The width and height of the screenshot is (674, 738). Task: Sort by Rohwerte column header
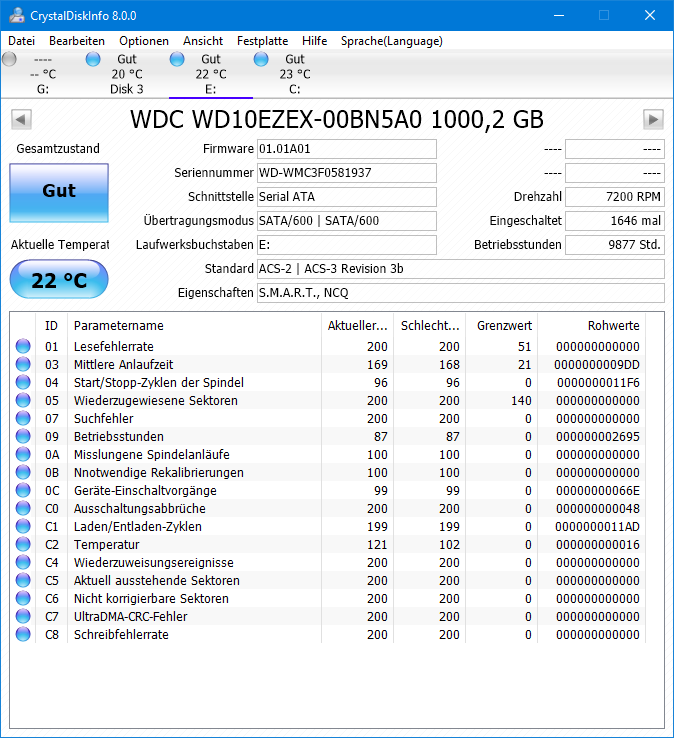[592, 326]
